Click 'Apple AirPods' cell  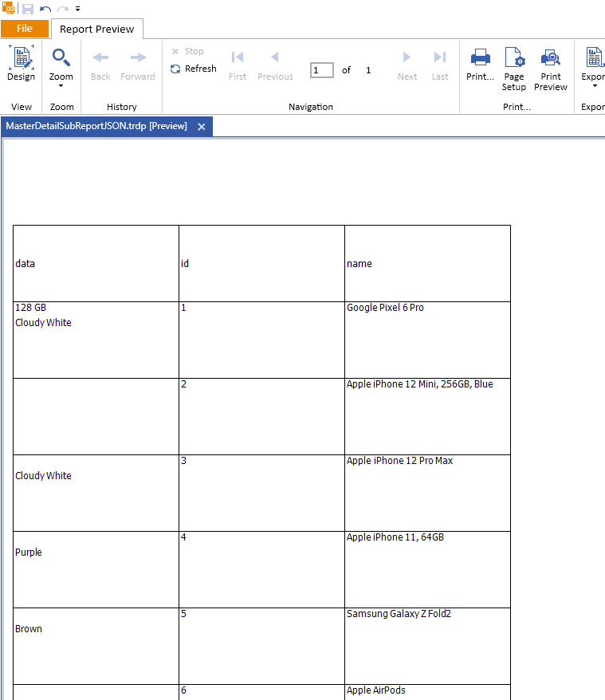[x=428, y=692]
